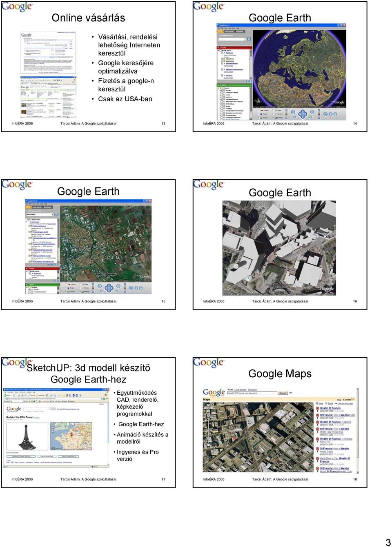Expand the Featured Content layer on slide 14
392x547 pixels.
(x=220, y=93)
